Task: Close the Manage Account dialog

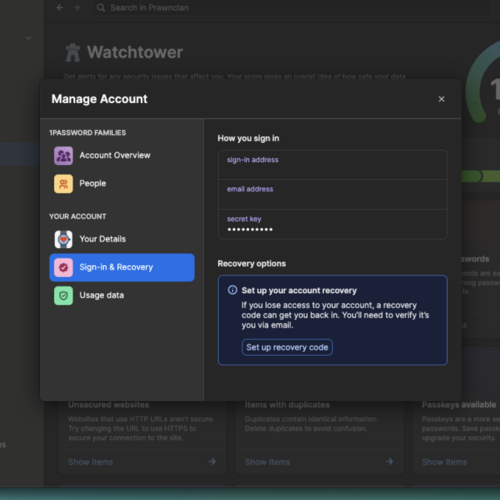Action: click(441, 99)
